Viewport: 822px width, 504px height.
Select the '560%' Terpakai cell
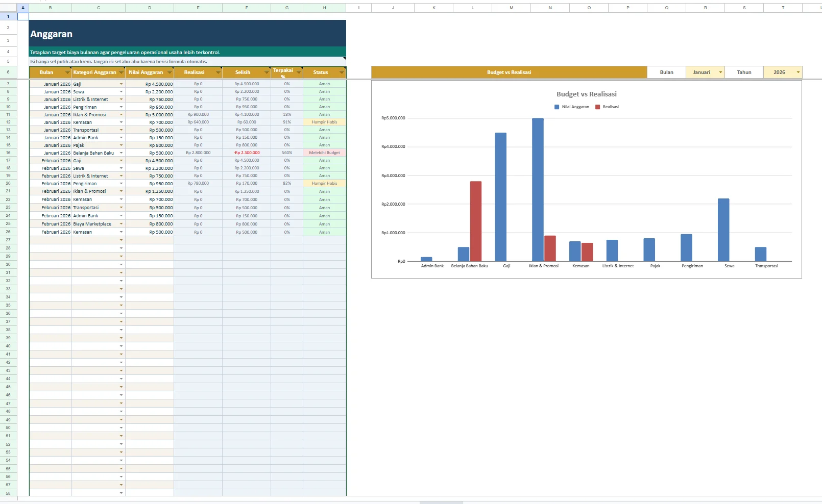click(287, 153)
